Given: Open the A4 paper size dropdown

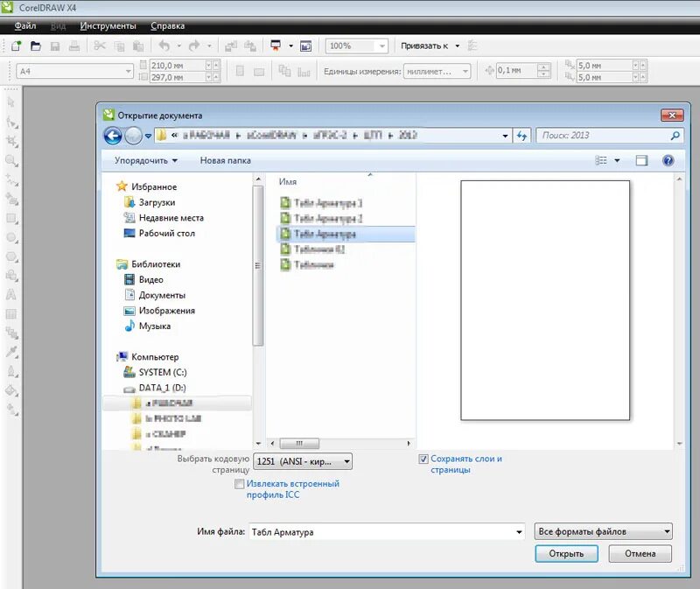Looking at the screenshot, I should [x=128, y=71].
